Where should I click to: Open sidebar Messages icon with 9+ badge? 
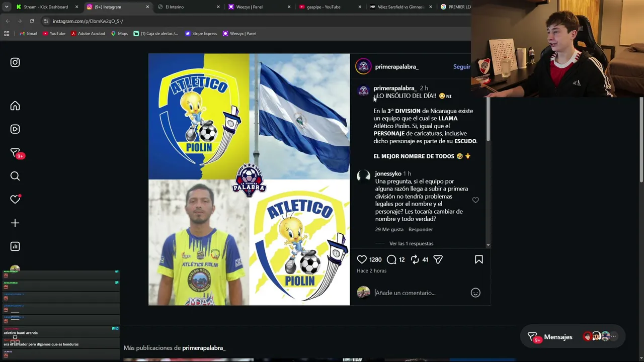16,153
